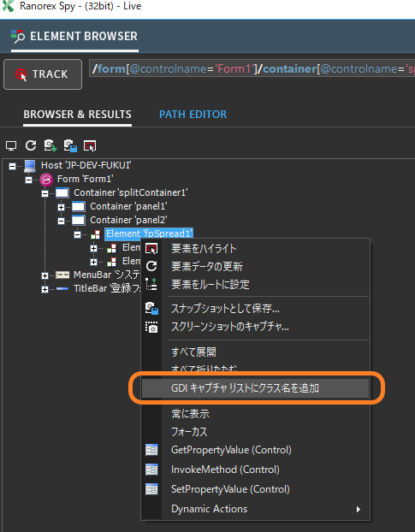Select Container 'splitContainer1' tree item
The height and width of the screenshot is (532, 415).
pos(131,192)
